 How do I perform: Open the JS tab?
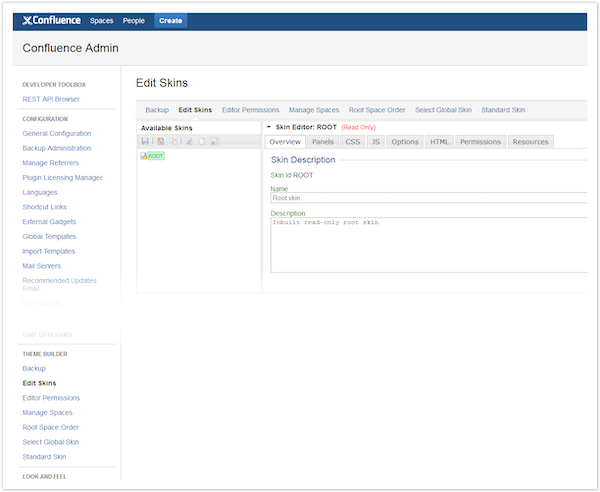(x=376, y=142)
